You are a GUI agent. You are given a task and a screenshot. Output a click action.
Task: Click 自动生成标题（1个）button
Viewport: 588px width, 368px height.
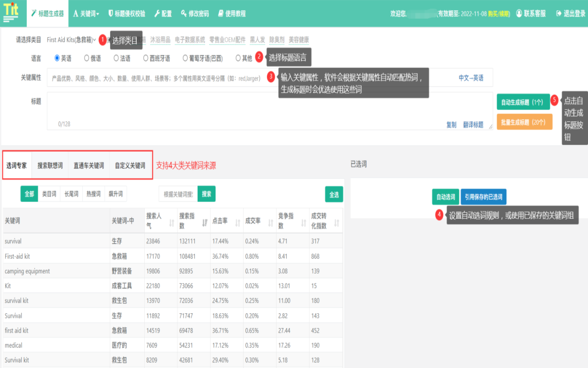tap(523, 101)
